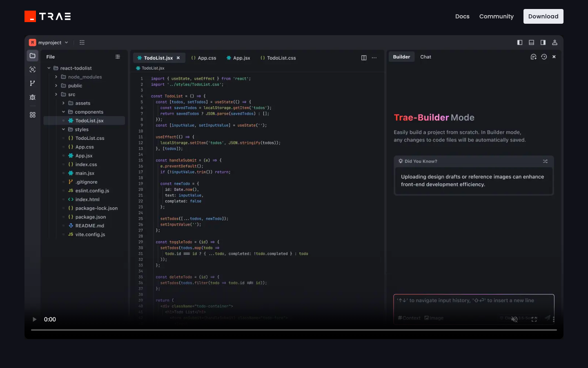Screen dimensions: 588x368
Task: Play the video
Action: coord(35,319)
